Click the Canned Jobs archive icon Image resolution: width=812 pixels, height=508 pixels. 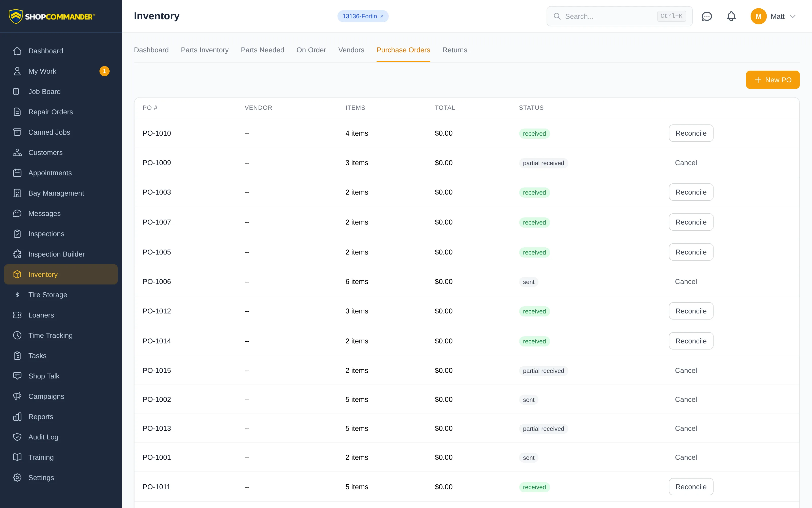[17, 132]
